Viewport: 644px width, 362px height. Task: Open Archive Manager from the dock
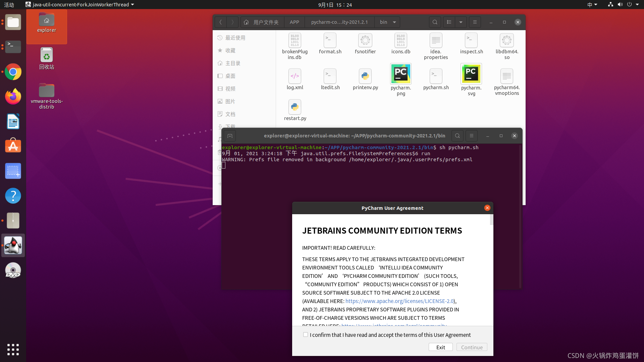(x=13, y=221)
